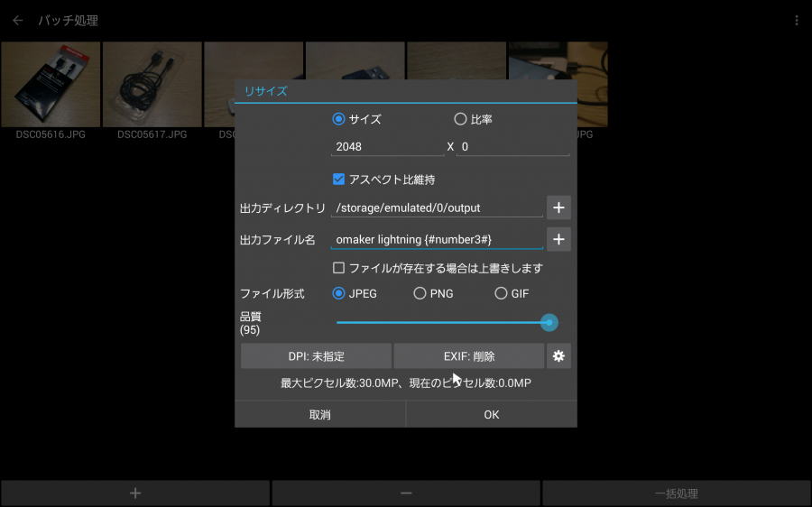The height and width of the screenshot is (507, 812).
Task: Choose GIF file format
Action: [501, 293]
